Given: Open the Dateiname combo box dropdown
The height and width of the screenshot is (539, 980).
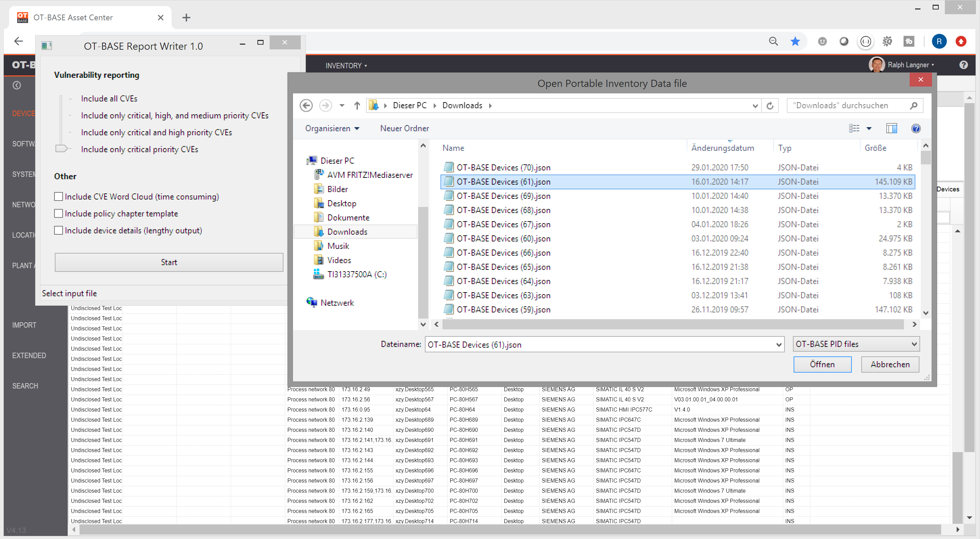Looking at the screenshot, I should click(x=779, y=345).
